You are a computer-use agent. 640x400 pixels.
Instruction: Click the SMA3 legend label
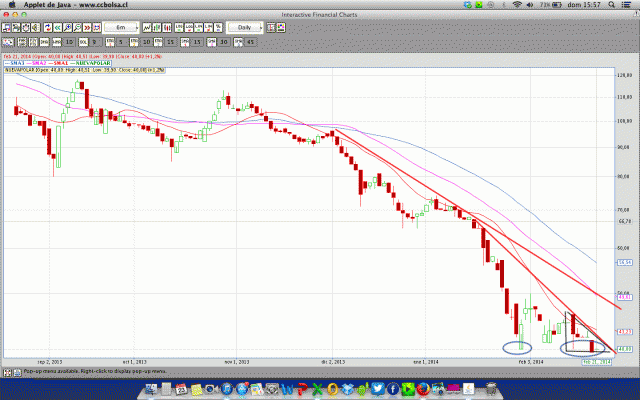(x=15, y=63)
